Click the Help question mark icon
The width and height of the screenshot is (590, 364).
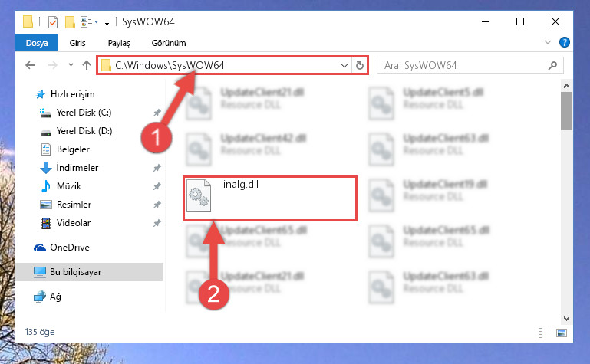point(565,42)
